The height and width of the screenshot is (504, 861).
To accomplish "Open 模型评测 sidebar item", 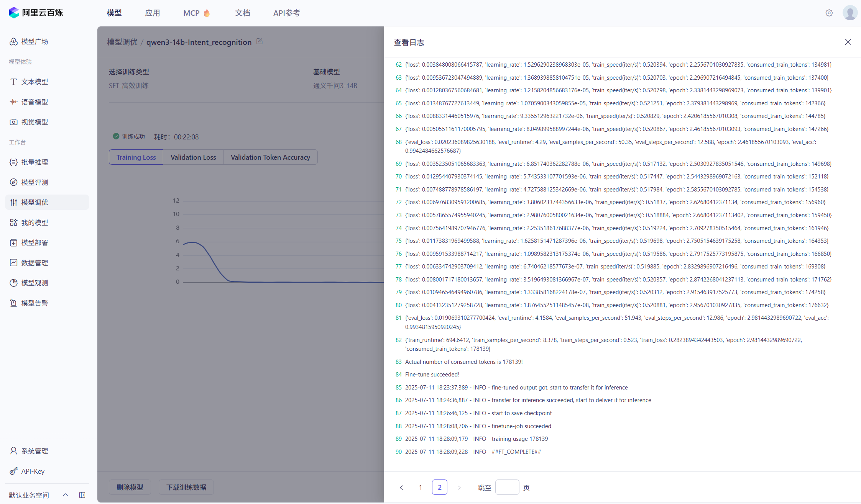I will (35, 182).
